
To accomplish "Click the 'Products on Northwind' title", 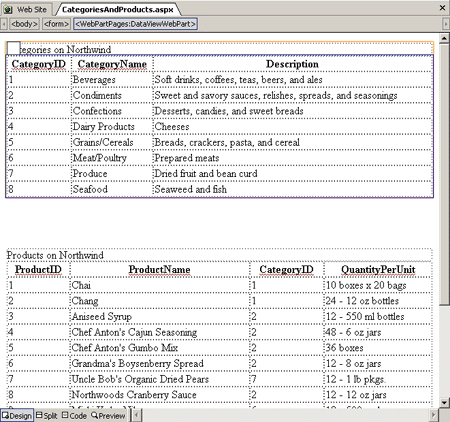I will (x=55, y=255).
